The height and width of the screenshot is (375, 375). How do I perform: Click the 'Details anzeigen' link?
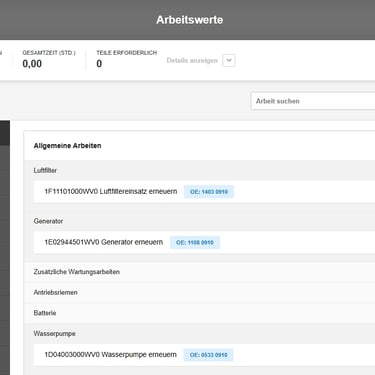(x=192, y=60)
